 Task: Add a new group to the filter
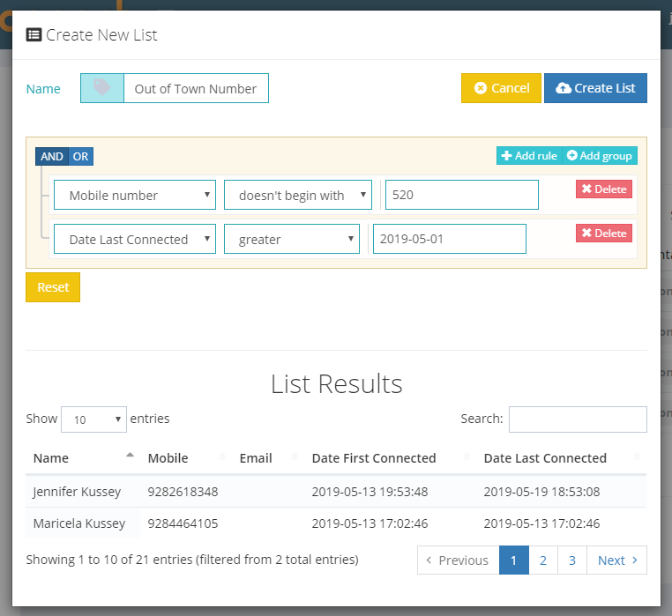click(600, 155)
